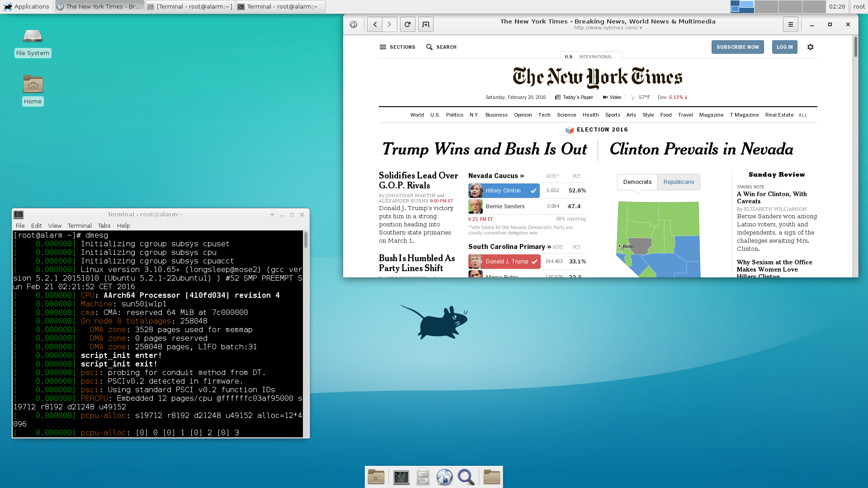Click the Hillary Clinton winner row
Image resolution: width=868 pixels, height=488 pixels.
504,191
